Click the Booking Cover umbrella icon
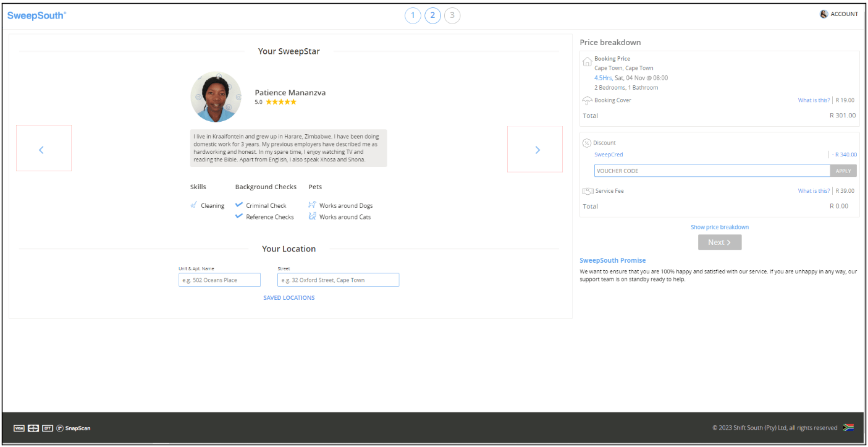The height and width of the screenshot is (447, 868). coord(587,100)
